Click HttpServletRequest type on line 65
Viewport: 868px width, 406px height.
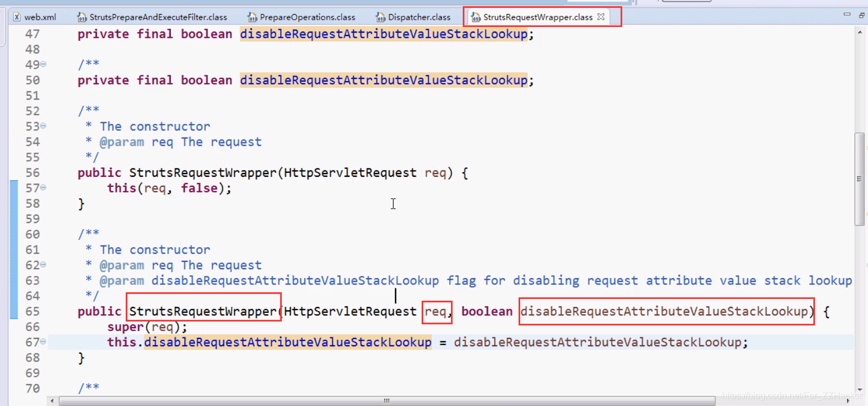350,311
